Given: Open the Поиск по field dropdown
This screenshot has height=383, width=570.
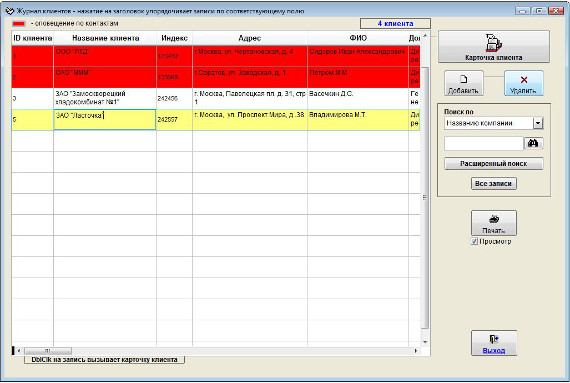Looking at the screenshot, I should click(538, 123).
